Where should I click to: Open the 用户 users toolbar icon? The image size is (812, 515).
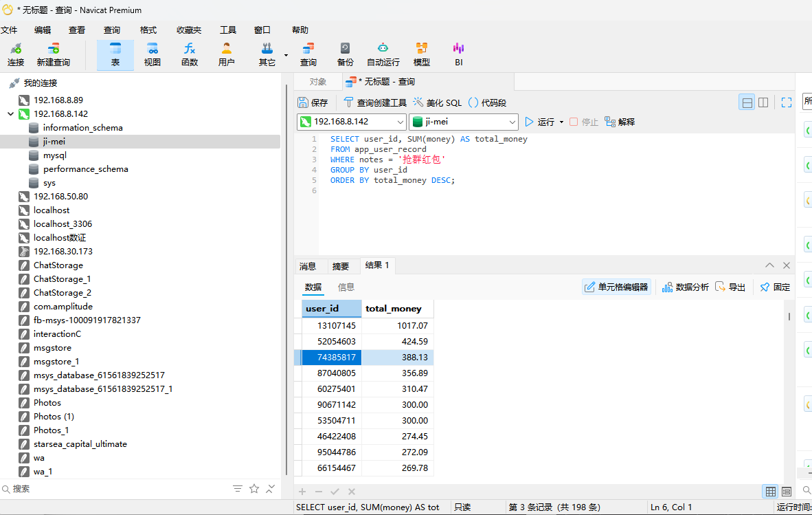[226, 54]
